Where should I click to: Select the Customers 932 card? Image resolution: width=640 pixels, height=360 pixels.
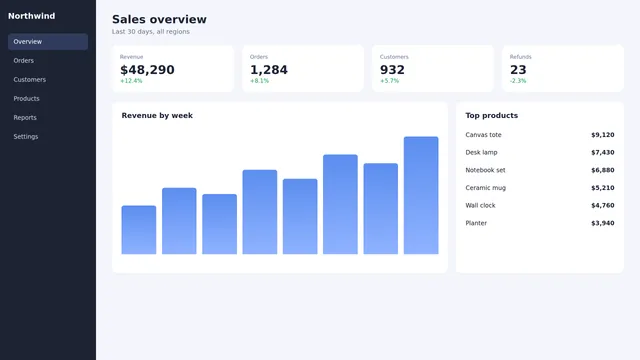[x=433, y=69]
